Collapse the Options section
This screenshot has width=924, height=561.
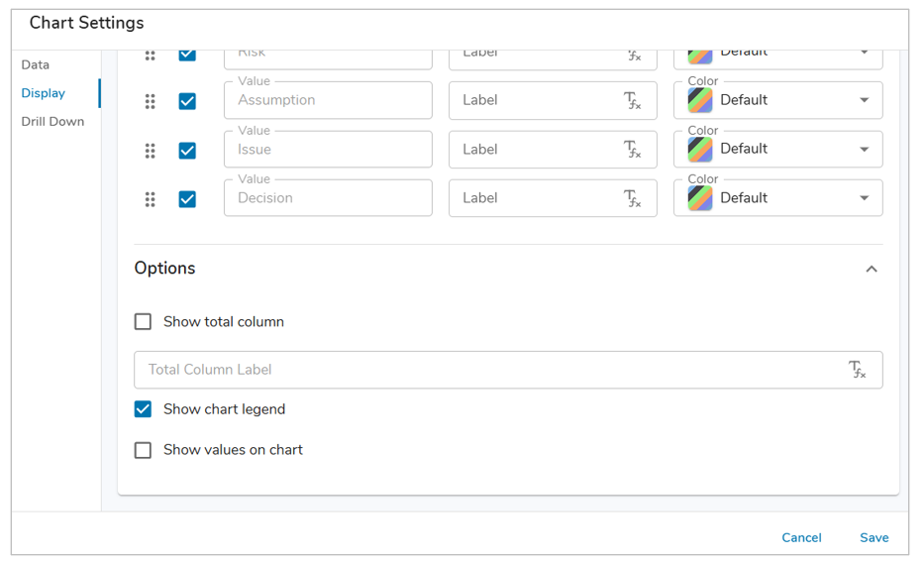pos(872,269)
